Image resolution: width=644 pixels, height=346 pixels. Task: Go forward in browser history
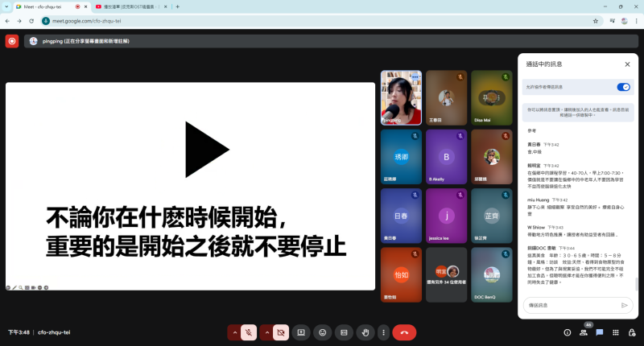(x=19, y=21)
